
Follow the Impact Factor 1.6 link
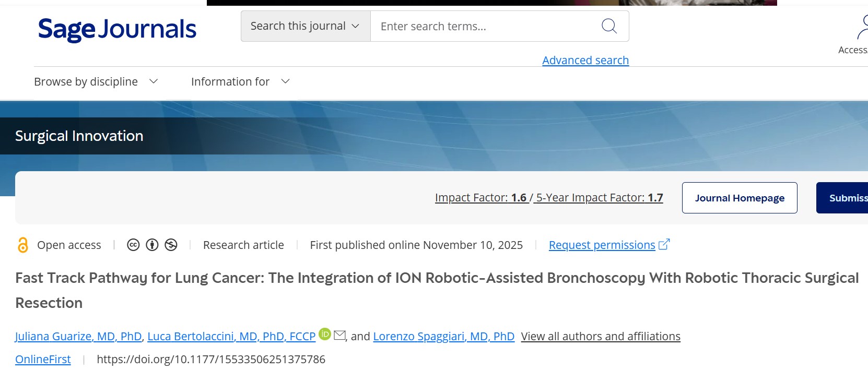(482, 198)
